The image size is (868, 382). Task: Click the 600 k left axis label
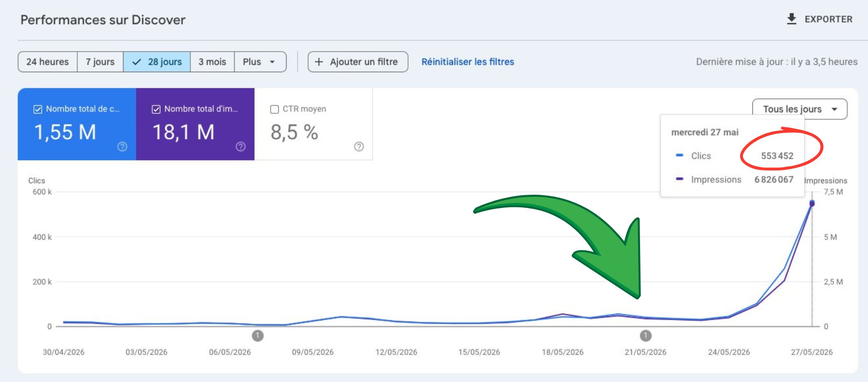pos(42,192)
